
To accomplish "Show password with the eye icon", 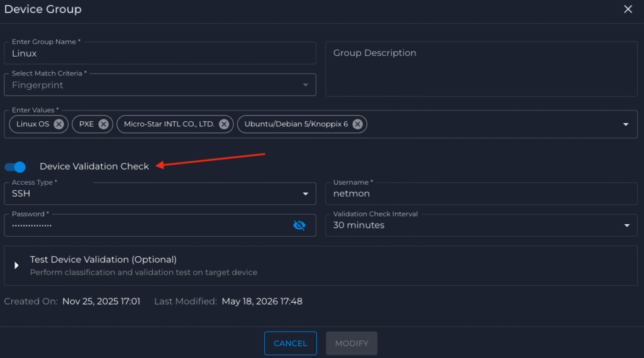I will click(x=299, y=225).
